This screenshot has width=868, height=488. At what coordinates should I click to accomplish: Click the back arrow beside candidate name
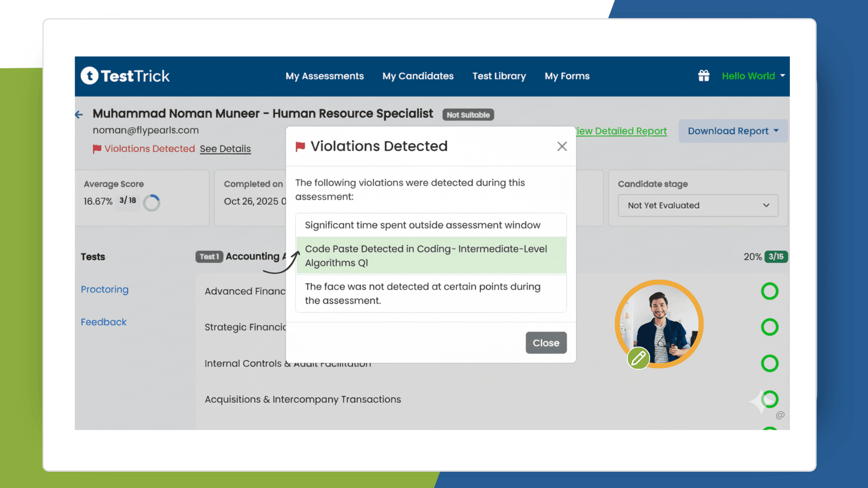(79, 115)
